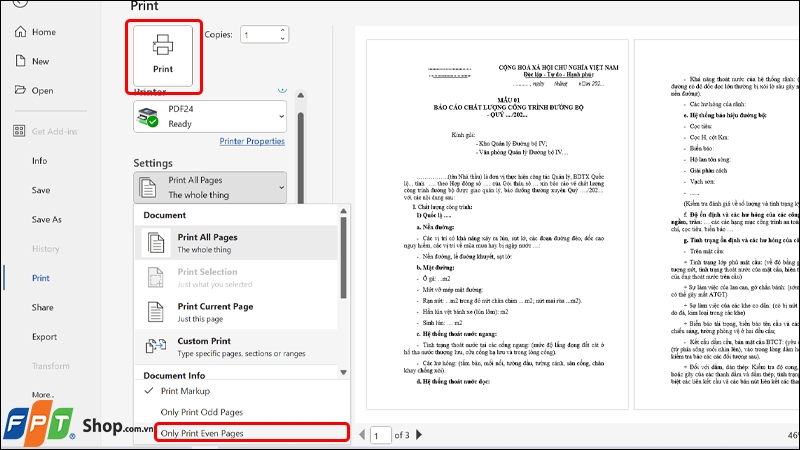Click the 'of 3' page count text
The width and height of the screenshot is (800, 450).
[402, 435]
